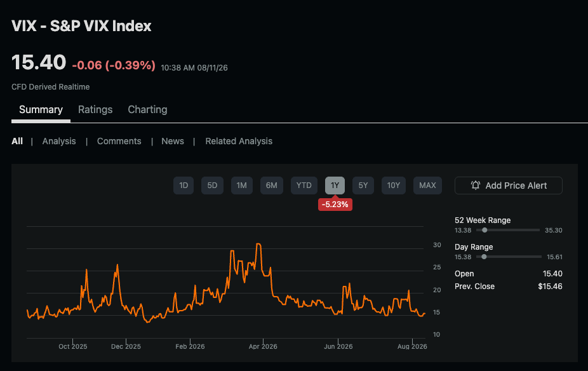The image size is (588, 371).
Task: Filter feed by Analysis
Action: pyautogui.click(x=59, y=141)
